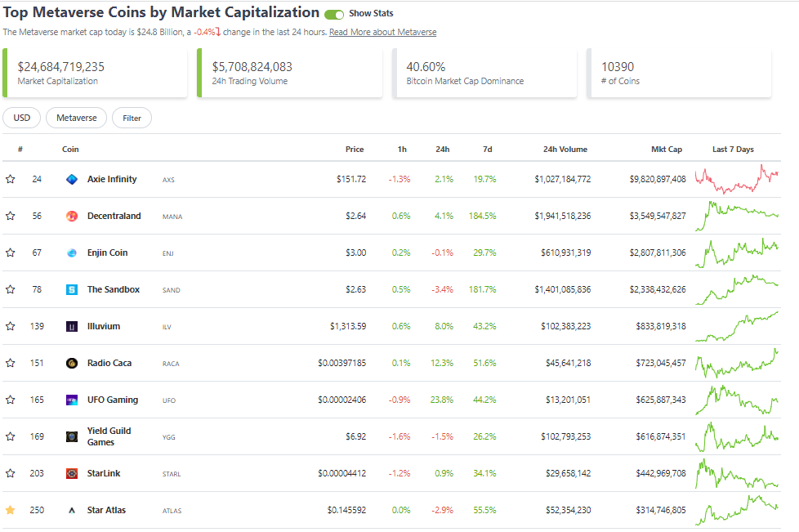The image size is (799, 532).
Task: Favorite Axie Infinity with its star
Action: (x=10, y=179)
